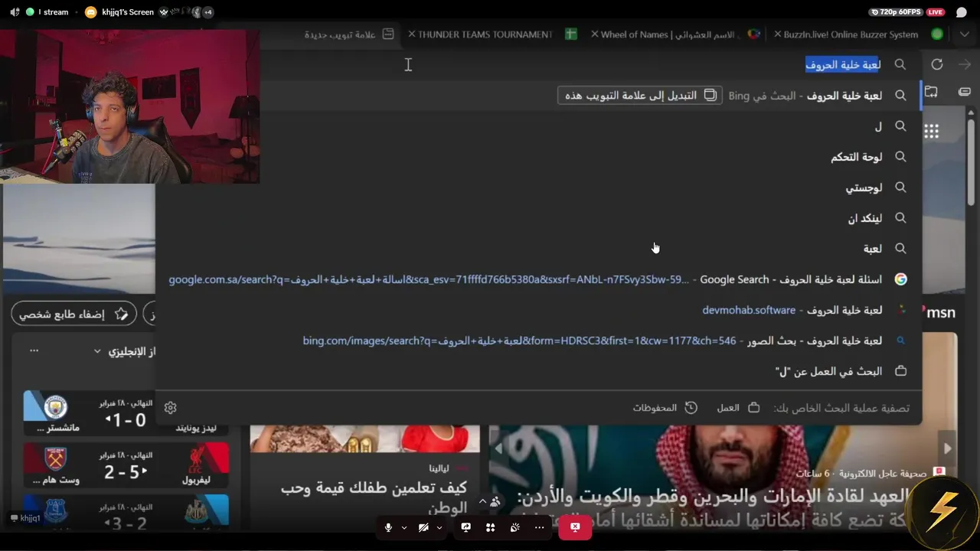Image resolution: width=980 pixels, height=551 pixels.
Task: Select لوحة التحكم suggestion
Action: [538, 157]
